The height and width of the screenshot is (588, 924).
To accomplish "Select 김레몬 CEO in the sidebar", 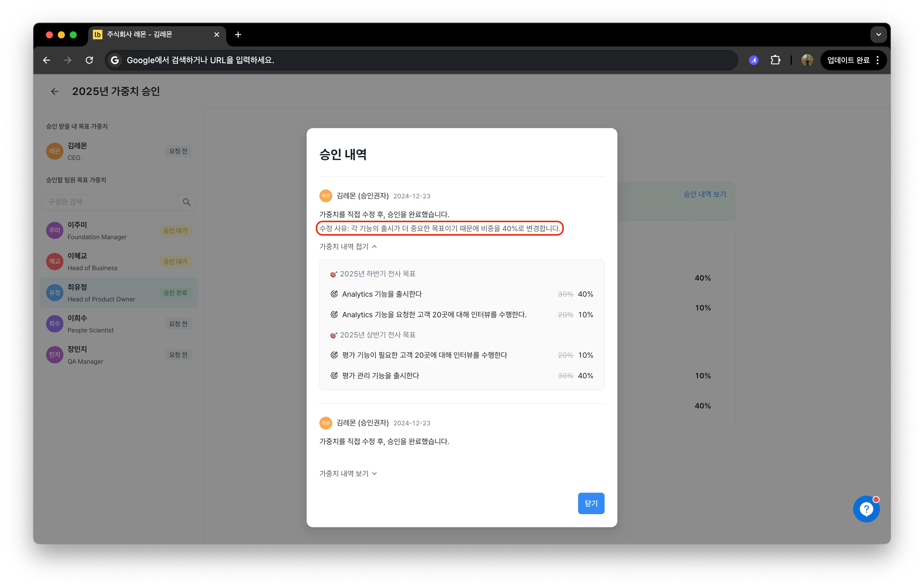I will (119, 151).
